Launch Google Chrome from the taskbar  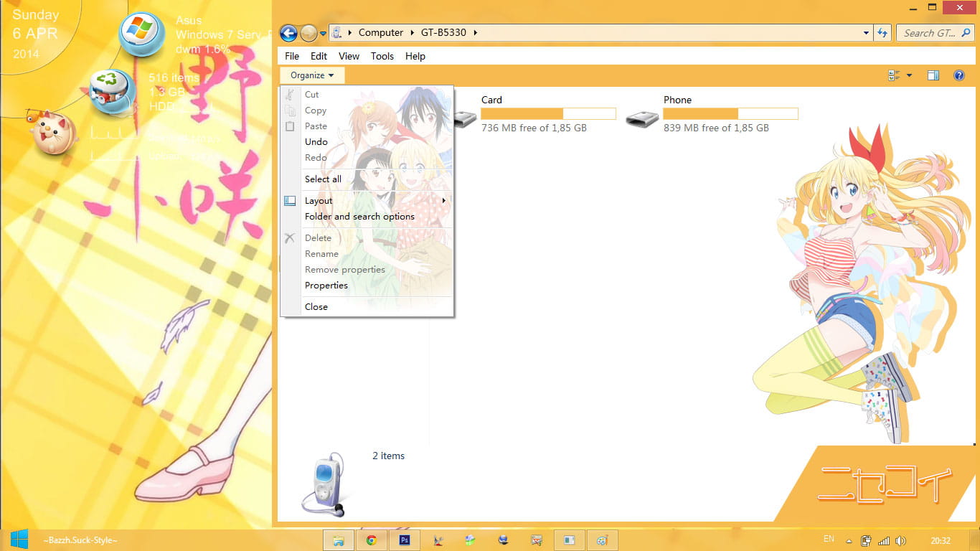(x=371, y=540)
